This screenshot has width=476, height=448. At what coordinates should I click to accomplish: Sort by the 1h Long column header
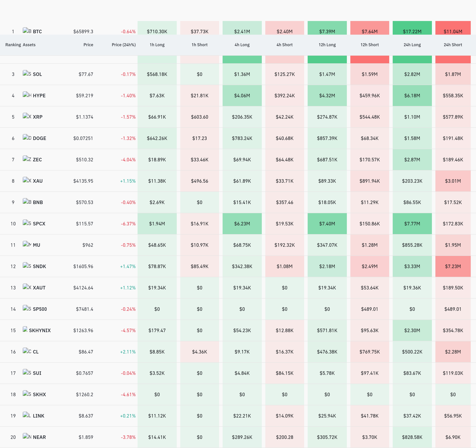(x=157, y=45)
